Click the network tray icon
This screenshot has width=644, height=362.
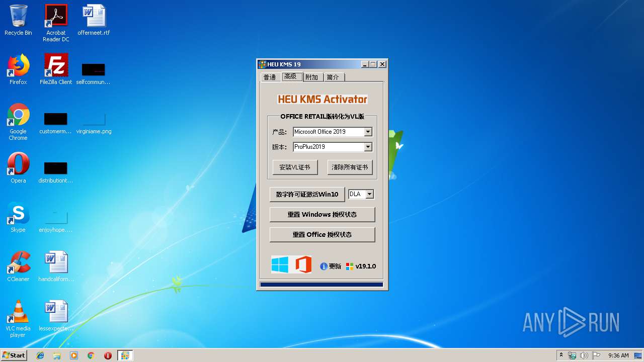(572, 355)
